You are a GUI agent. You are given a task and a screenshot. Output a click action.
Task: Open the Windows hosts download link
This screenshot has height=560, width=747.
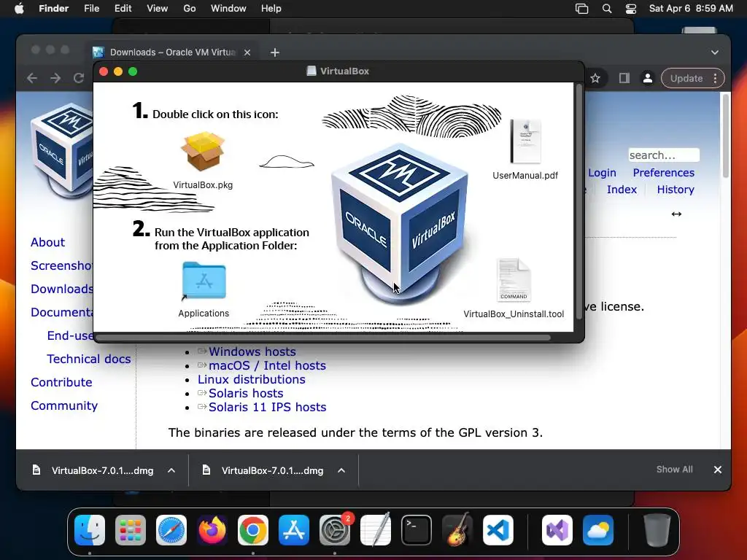252,351
